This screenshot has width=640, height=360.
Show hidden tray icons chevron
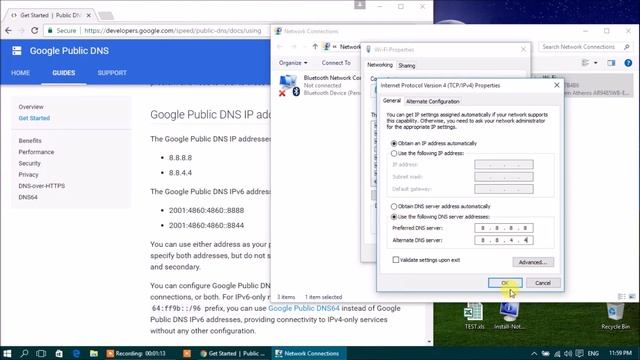[533, 353]
